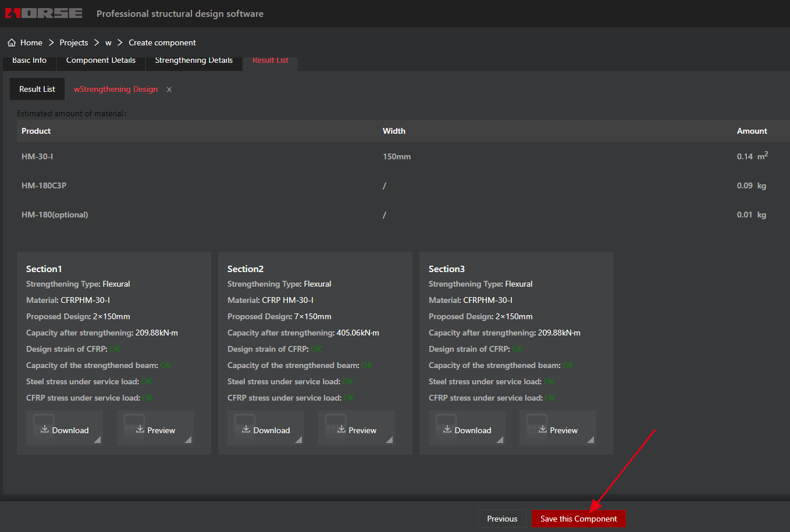Screen dimensions: 790x532
Task: Open the wStrengthening Design sub-tab
Action: pos(116,89)
